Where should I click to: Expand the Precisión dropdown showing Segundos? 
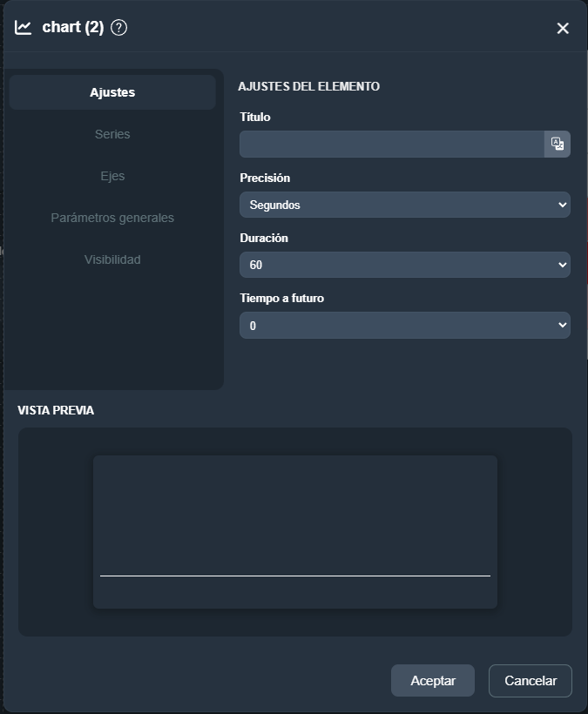(x=404, y=205)
